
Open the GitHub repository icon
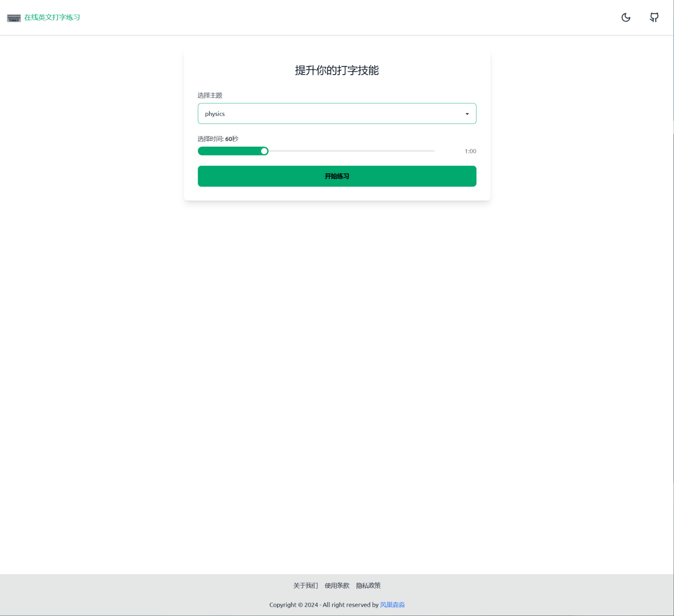point(654,17)
